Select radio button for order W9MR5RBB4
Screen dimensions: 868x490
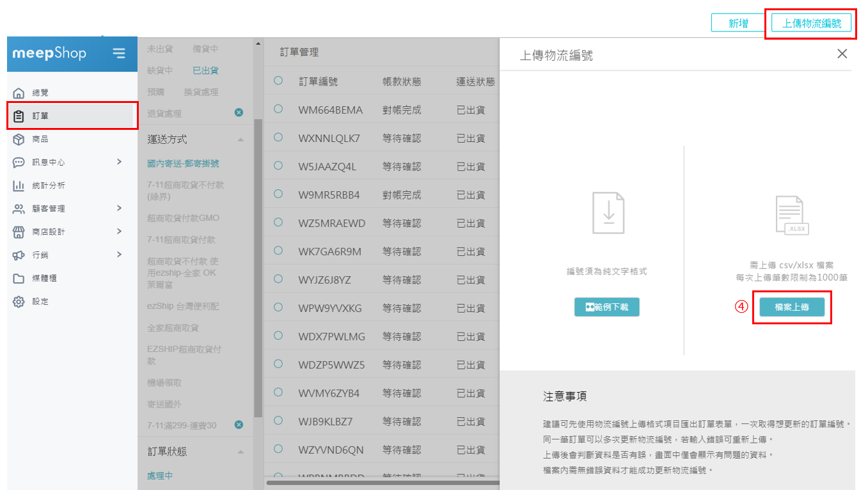(278, 194)
